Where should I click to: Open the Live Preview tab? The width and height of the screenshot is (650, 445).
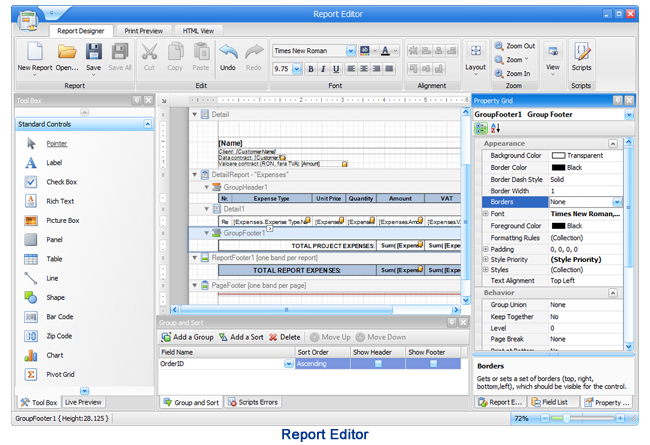coord(83,402)
